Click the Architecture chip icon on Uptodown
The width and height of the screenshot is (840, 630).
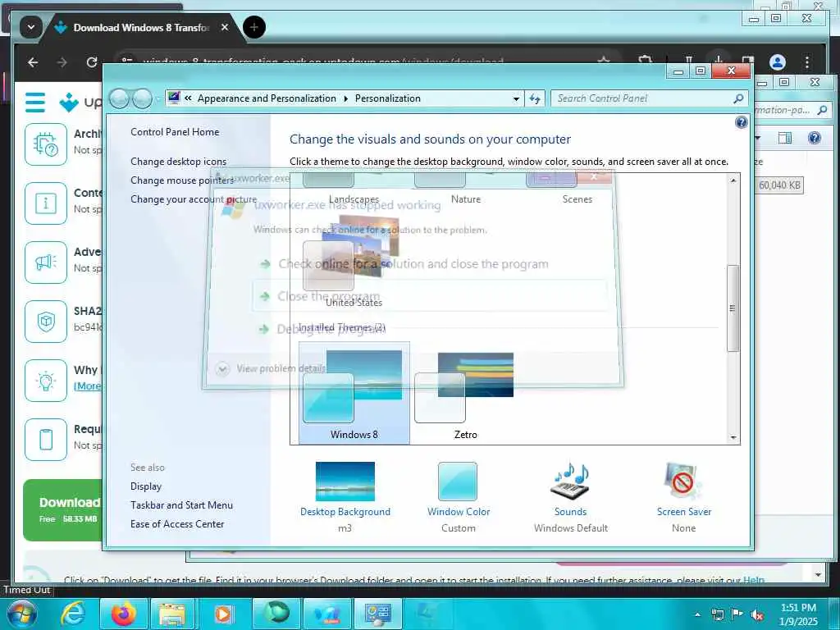[x=46, y=144]
